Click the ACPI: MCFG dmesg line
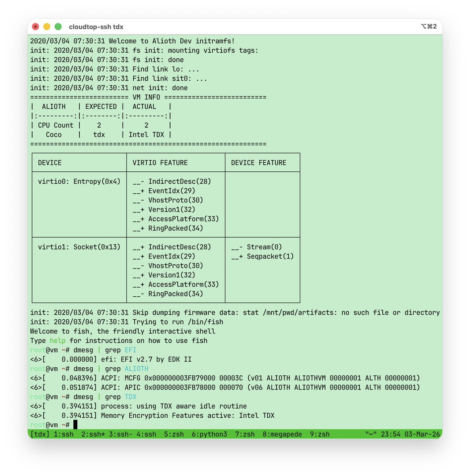 pyautogui.click(x=225, y=378)
